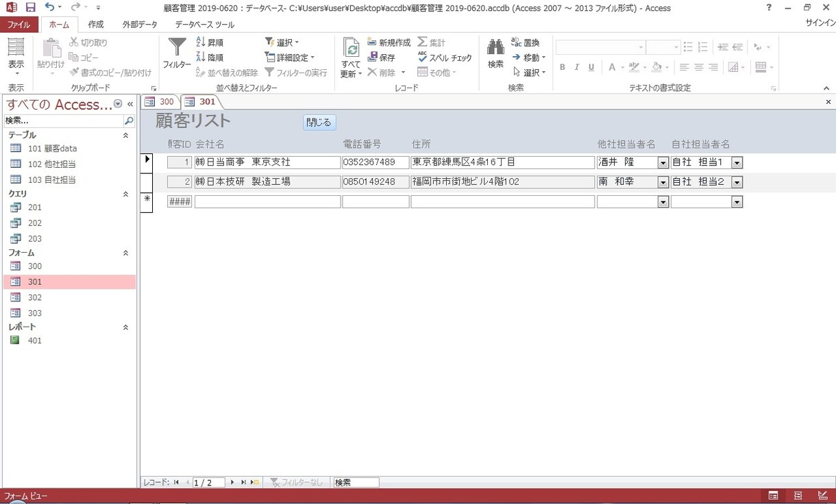Open 詳細設定 filter dropdown
836x504 pixels.
290,58
